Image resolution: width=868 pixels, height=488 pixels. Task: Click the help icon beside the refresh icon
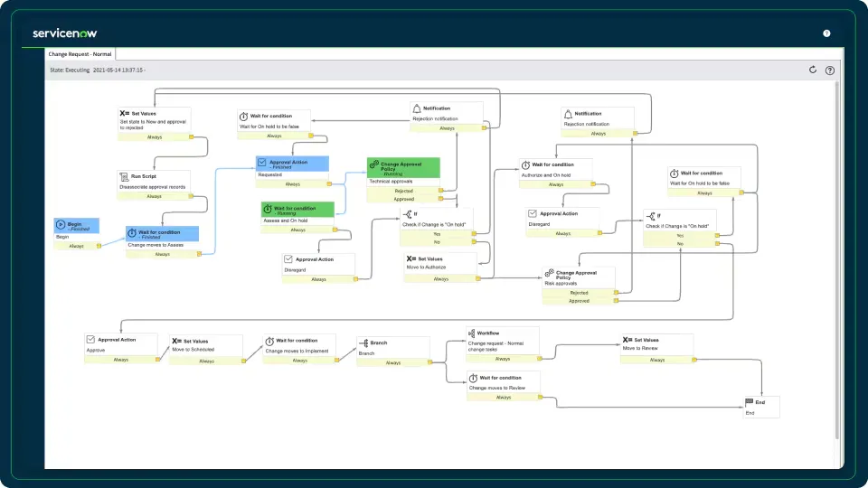click(x=829, y=70)
